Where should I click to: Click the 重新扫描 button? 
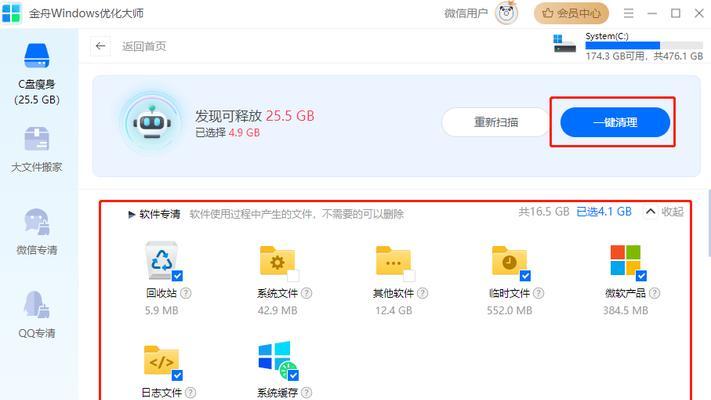pyautogui.click(x=496, y=122)
